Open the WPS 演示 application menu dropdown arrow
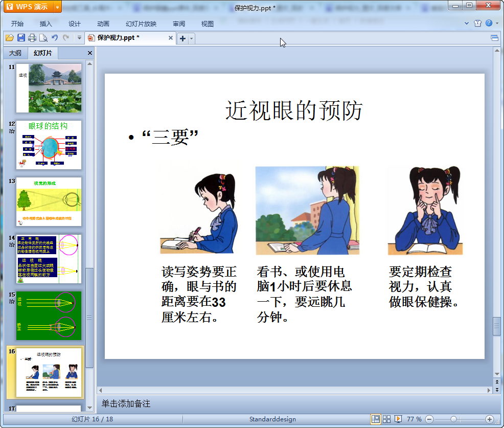 [57, 7]
